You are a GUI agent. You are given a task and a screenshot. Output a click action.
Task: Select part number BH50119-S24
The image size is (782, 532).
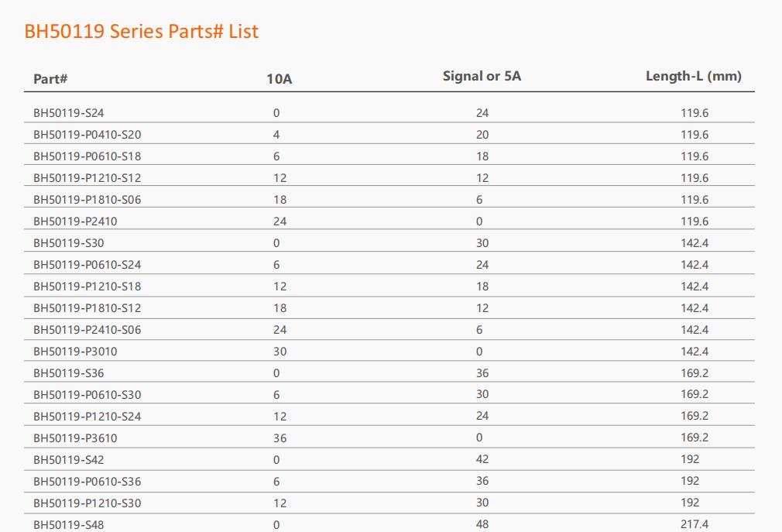tap(68, 113)
